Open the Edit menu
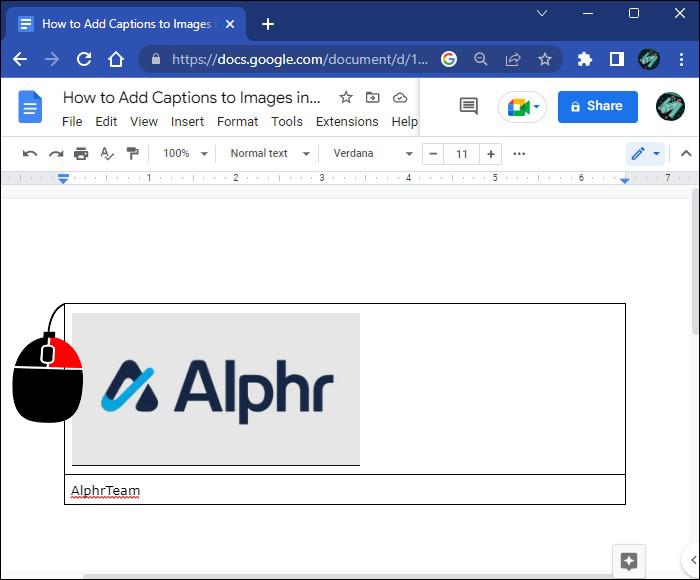The image size is (700, 580). pyautogui.click(x=106, y=121)
